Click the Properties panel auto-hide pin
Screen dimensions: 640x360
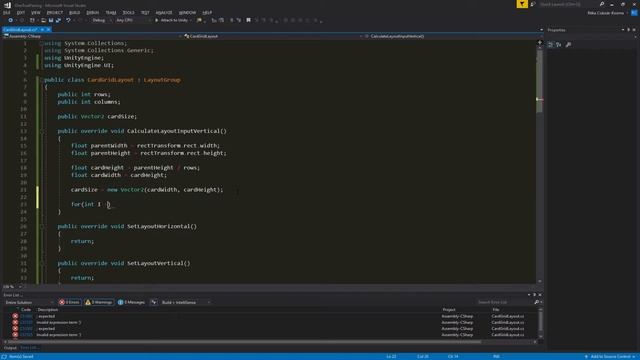tap(629, 30)
